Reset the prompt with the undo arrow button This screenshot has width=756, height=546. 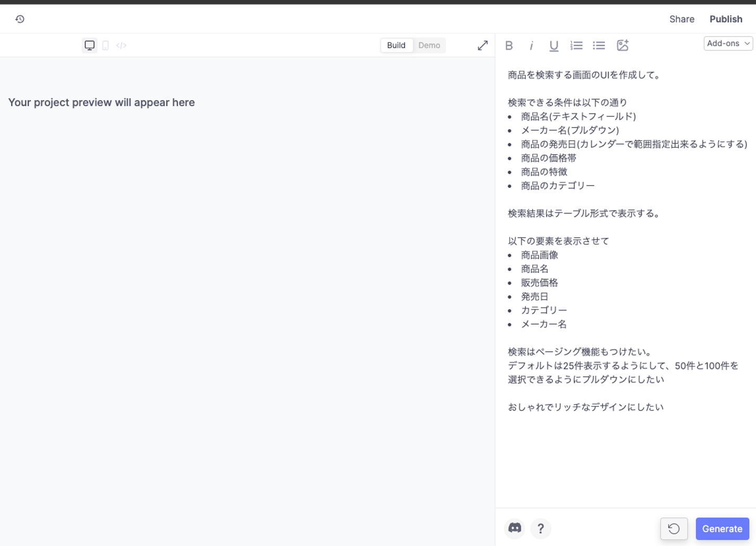coord(674,529)
